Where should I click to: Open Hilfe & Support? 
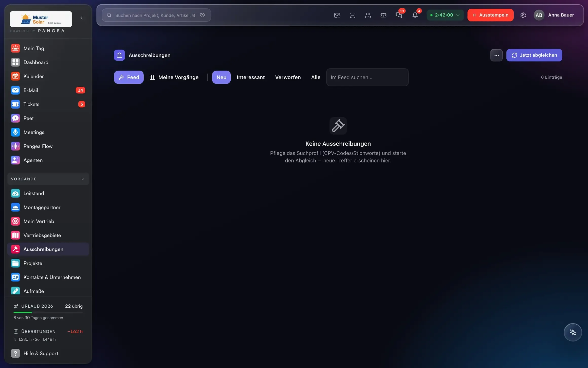tap(48, 353)
